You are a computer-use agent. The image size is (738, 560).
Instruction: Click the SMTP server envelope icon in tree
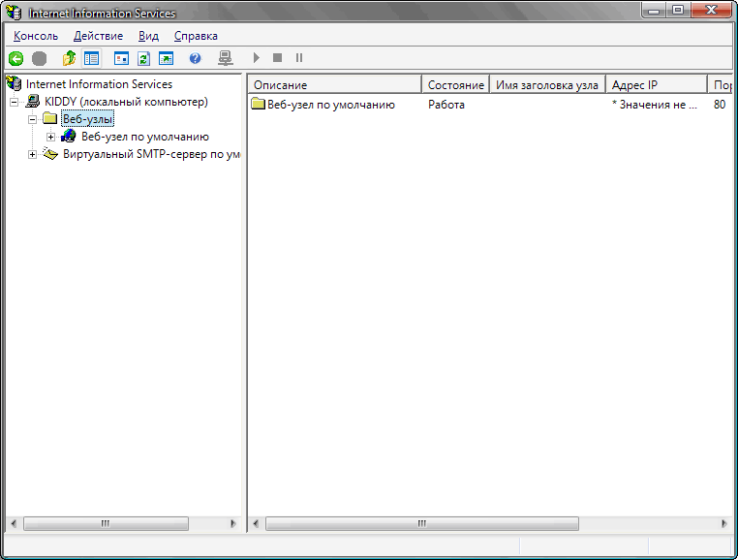(x=50, y=153)
